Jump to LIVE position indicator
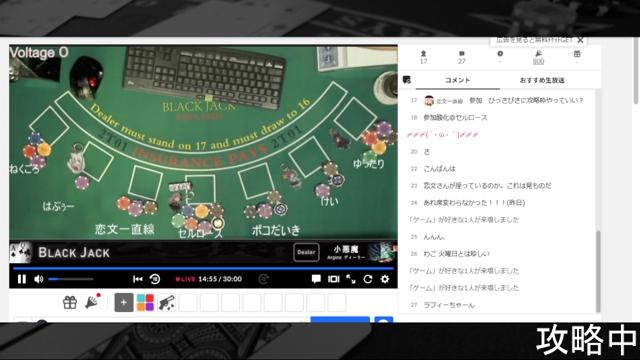640x360 pixels. [x=185, y=279]
